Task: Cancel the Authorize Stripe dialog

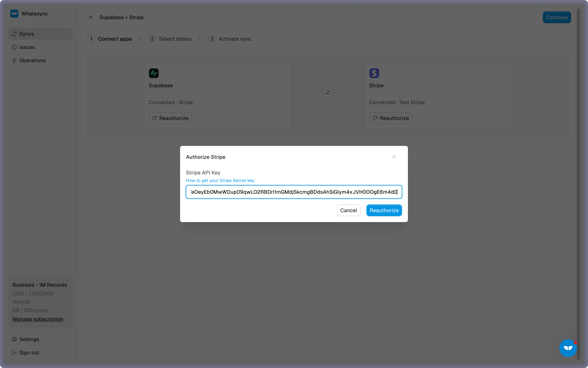Action: click(x=348, y=210)
